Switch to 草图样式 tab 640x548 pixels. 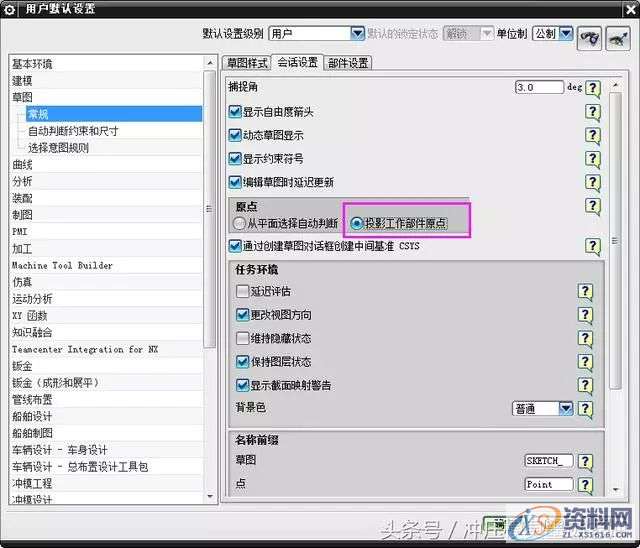[x=247, y=63]
